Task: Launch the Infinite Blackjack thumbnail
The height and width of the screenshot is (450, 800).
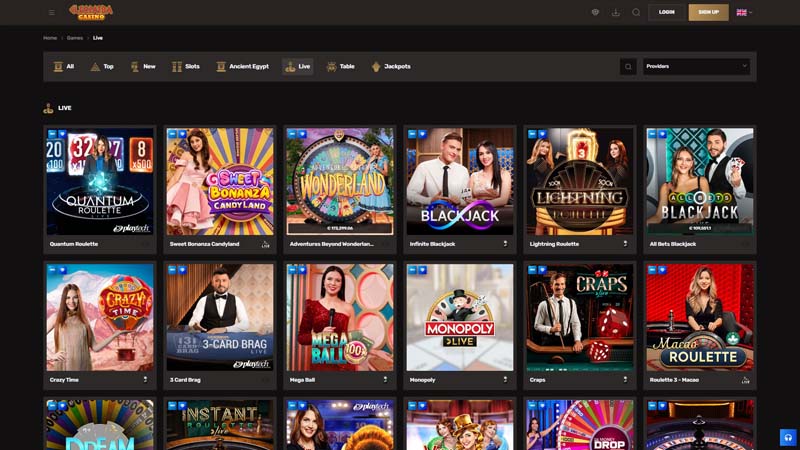Action: click(460, 182)
